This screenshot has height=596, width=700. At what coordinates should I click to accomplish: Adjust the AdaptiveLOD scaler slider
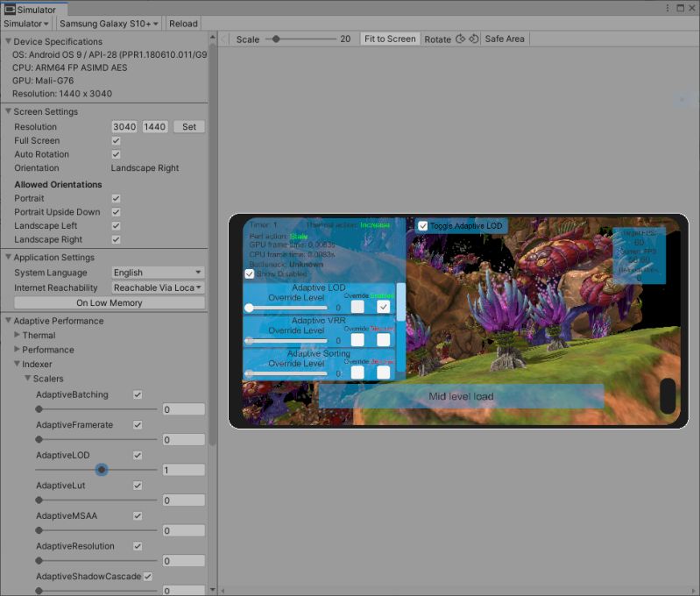pyautogui.click(x=96, y=470)
